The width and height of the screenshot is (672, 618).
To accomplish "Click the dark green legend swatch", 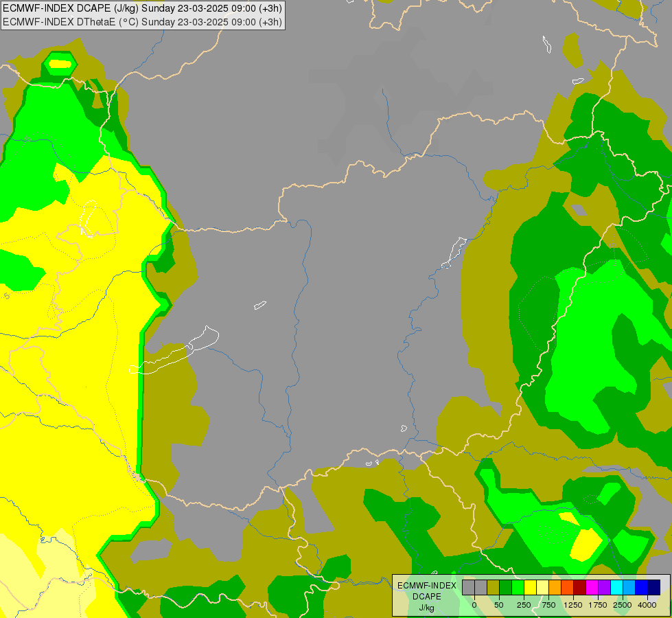I will coord(506,588).
